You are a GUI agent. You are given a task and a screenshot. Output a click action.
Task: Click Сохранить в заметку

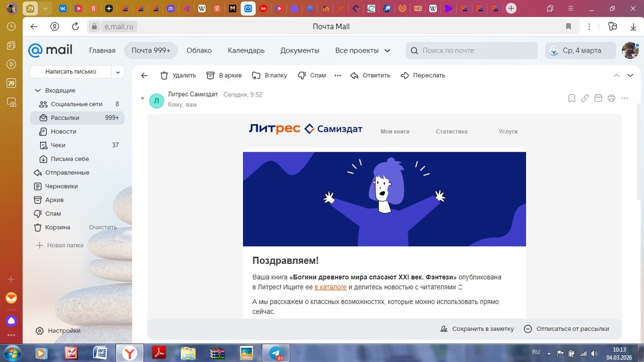pos(477,329)
